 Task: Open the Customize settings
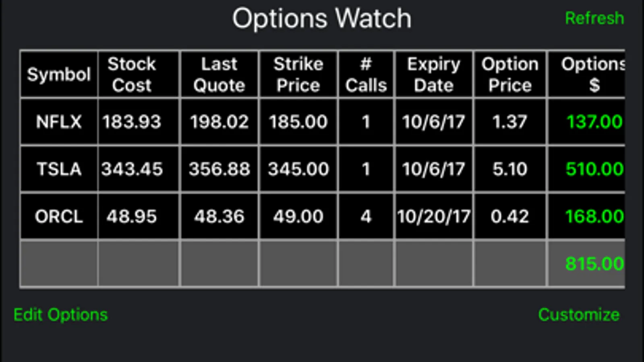tap(579, 315)
